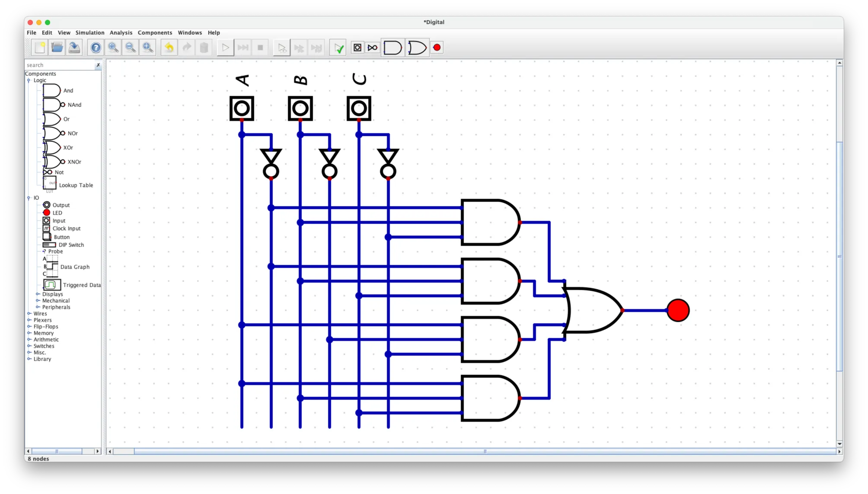868x494 pixels.
Task: Open the Windows menu
Action: (190, 33)
